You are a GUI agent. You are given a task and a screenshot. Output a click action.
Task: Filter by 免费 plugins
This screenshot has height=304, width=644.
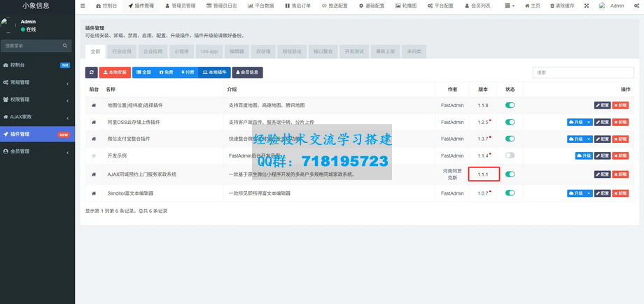click(167, 72)
